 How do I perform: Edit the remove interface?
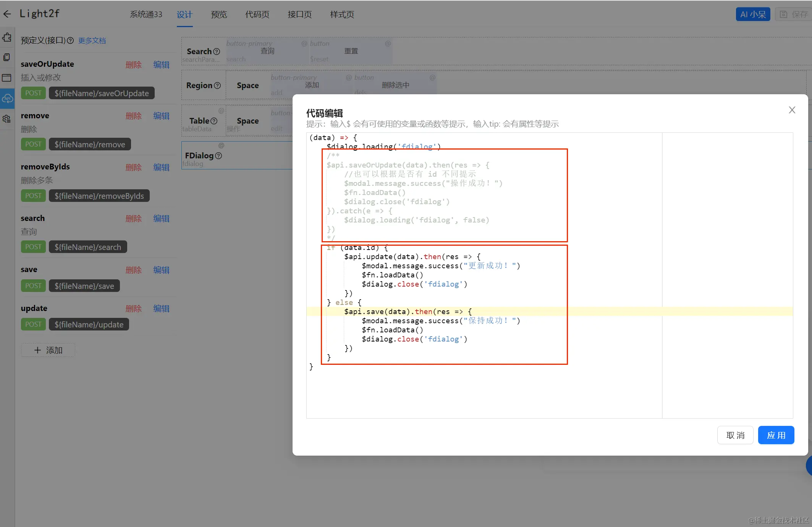coord(161,116)
